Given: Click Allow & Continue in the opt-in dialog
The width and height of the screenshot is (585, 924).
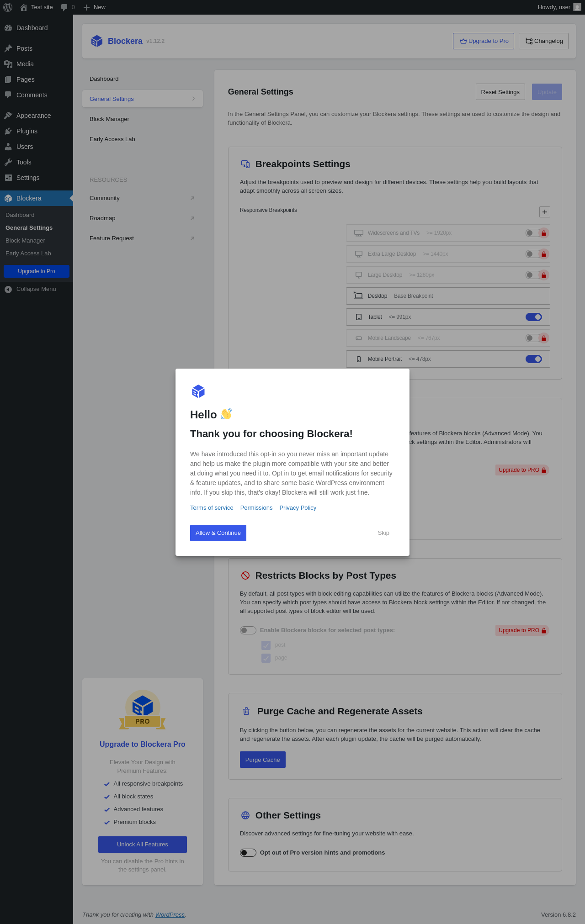Looking at the screenshot, I should point(218,533).
